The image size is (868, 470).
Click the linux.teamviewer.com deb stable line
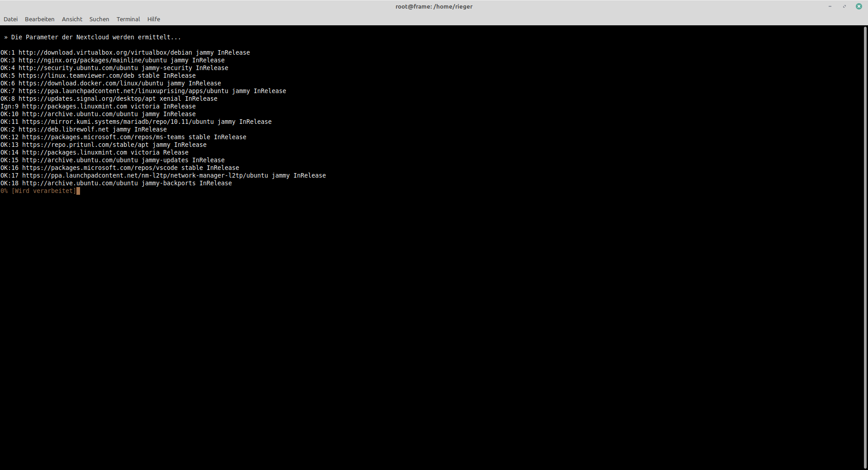(x=98, y=75)
